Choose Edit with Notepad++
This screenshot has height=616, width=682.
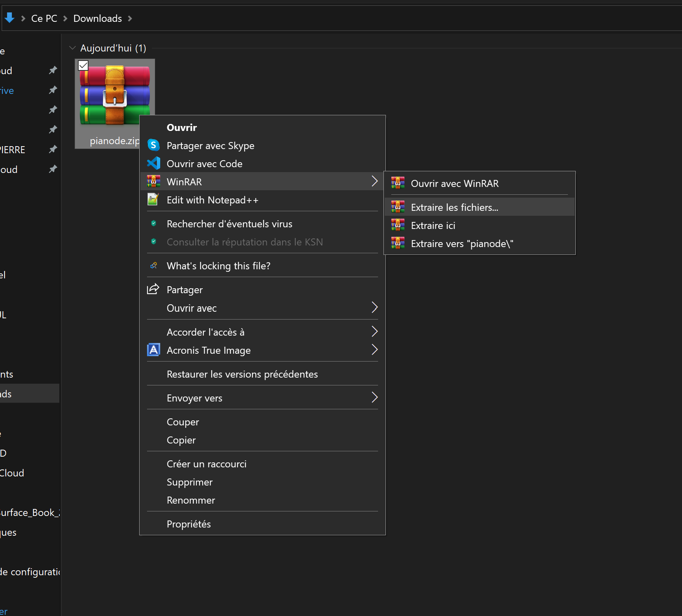pyautogui.click(x=262, y=200)
